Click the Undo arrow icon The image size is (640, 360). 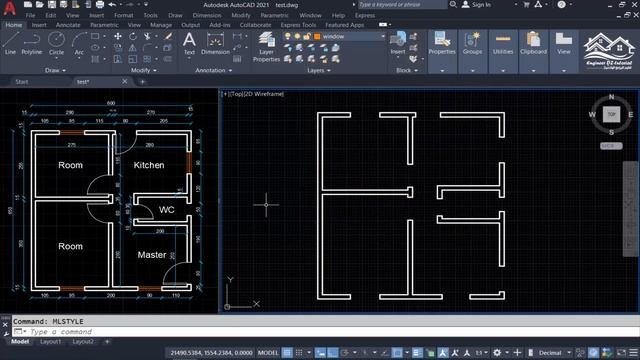pyautogui.click(x=112, y=4)
